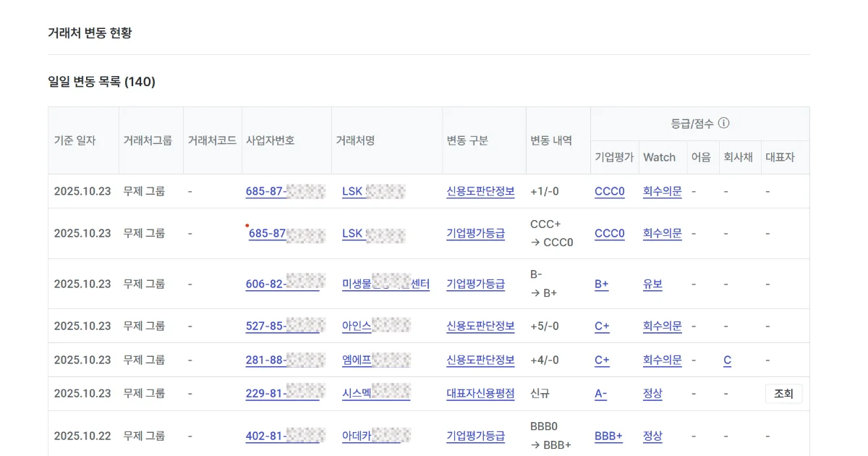Viewport: 868px width, 456px height.
Task: Open 기업평가등급 detail for 미생물 센터
Action: (476, 284)
